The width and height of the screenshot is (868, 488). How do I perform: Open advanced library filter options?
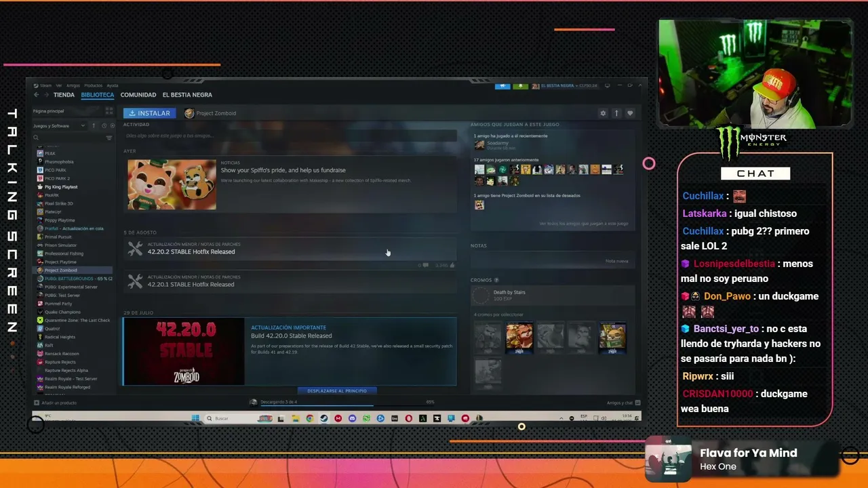click(x=108, y=138)
